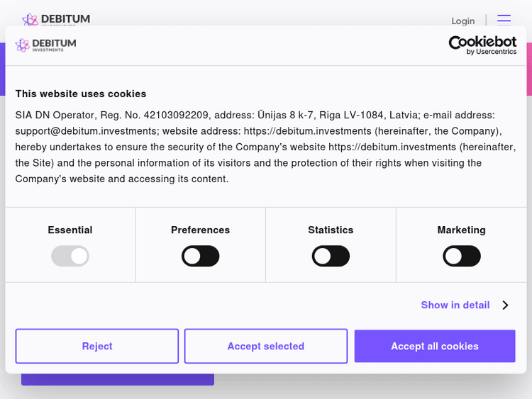The image size is (532, 399).
Task: Click the Cookiebot by Usercentrics logo
Action: pos(482,45)
